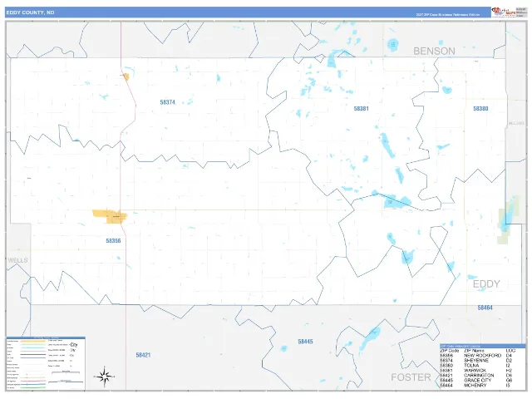Click the largest "City" label in the legend
The image size is (532, 399).
[74, 345]
